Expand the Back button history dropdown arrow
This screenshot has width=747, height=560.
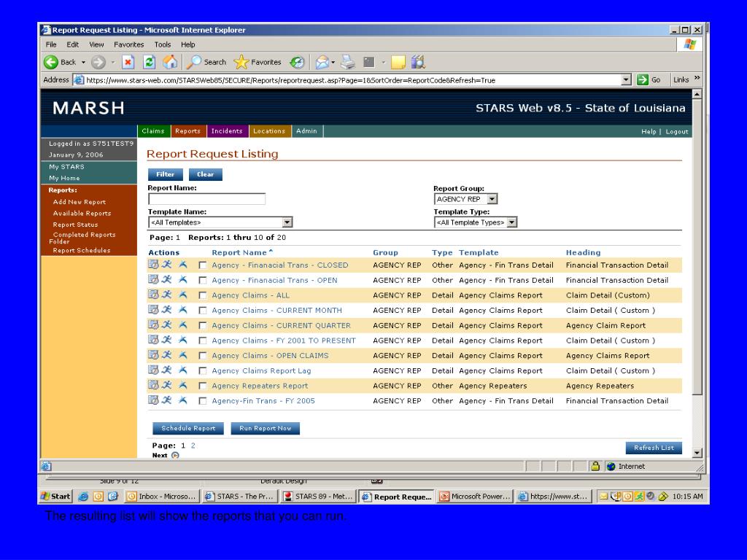click(83, 63)
